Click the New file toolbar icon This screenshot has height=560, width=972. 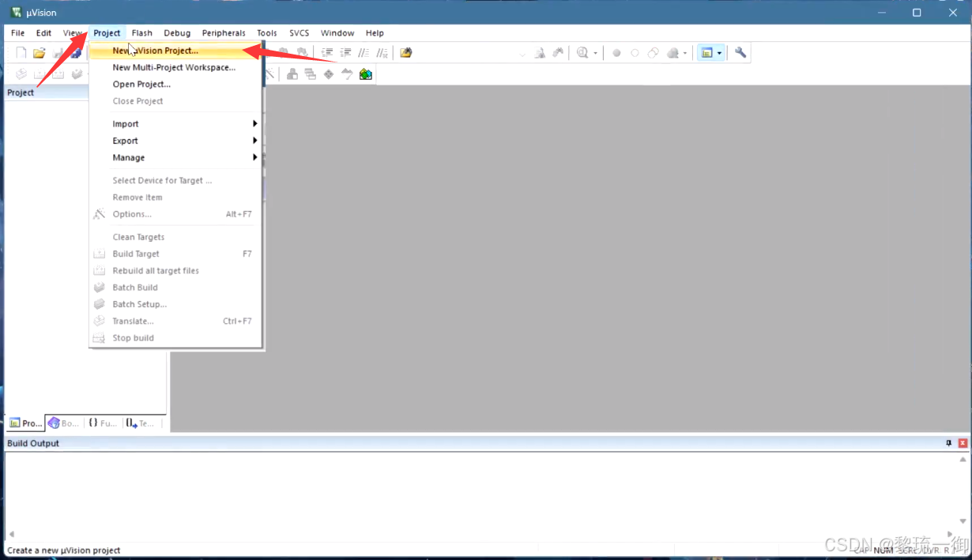point(21,53)
